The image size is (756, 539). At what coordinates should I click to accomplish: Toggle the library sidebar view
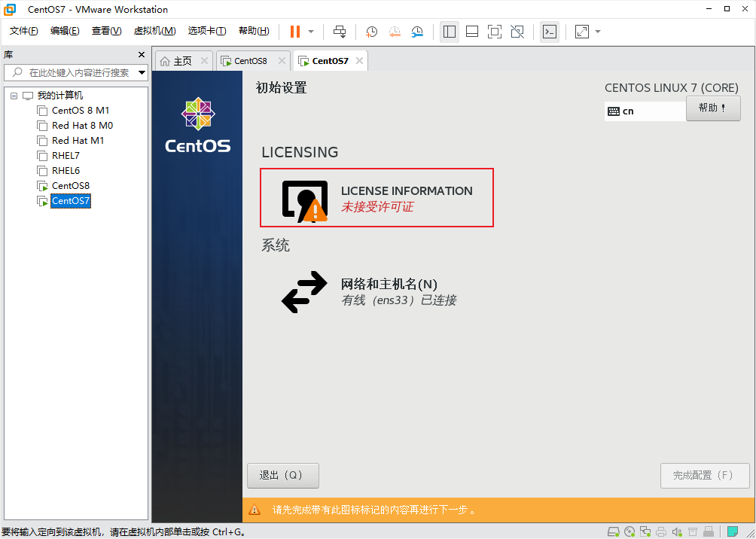coord(450,32)
